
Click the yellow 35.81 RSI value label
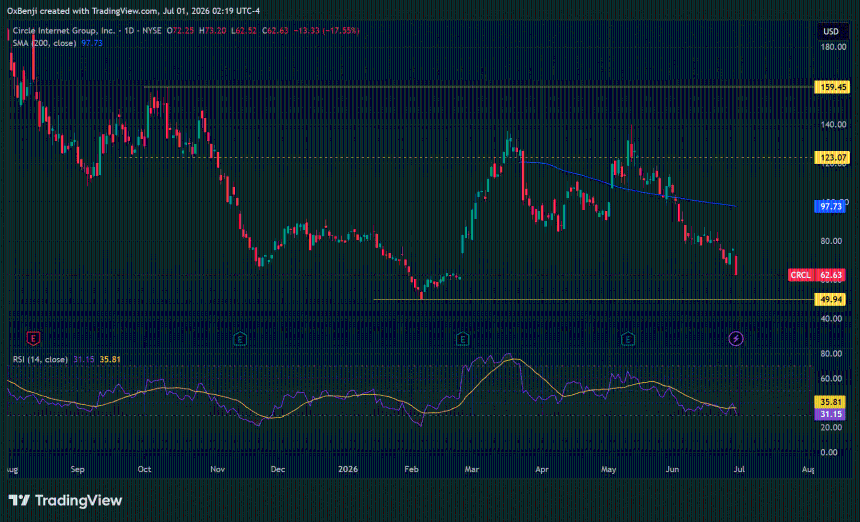pyautogui.click(x=830, y=402)
